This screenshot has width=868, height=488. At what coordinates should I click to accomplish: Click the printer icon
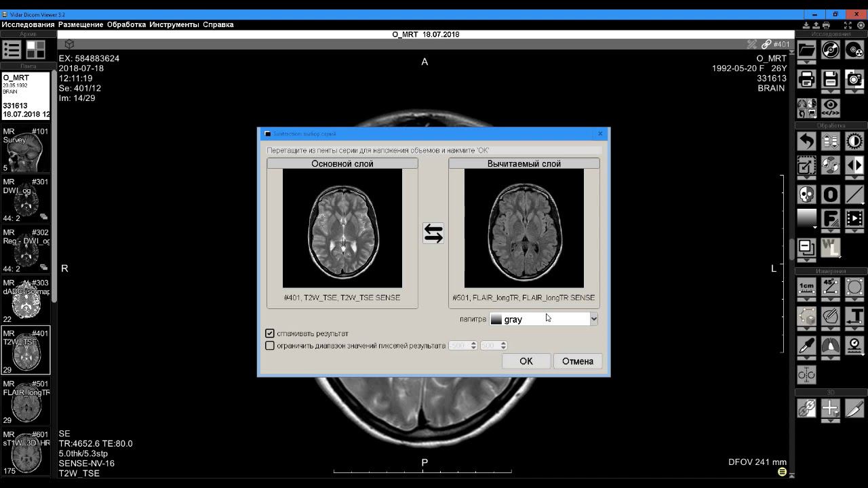tap(806, 79)
